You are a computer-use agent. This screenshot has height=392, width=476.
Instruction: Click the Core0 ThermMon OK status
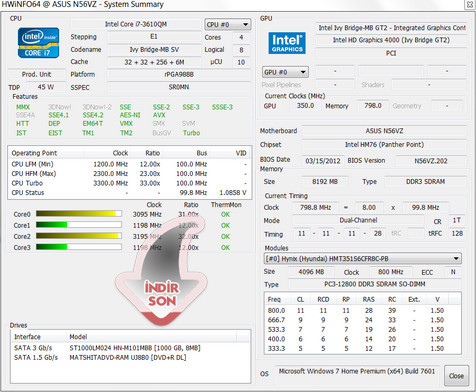225,214
